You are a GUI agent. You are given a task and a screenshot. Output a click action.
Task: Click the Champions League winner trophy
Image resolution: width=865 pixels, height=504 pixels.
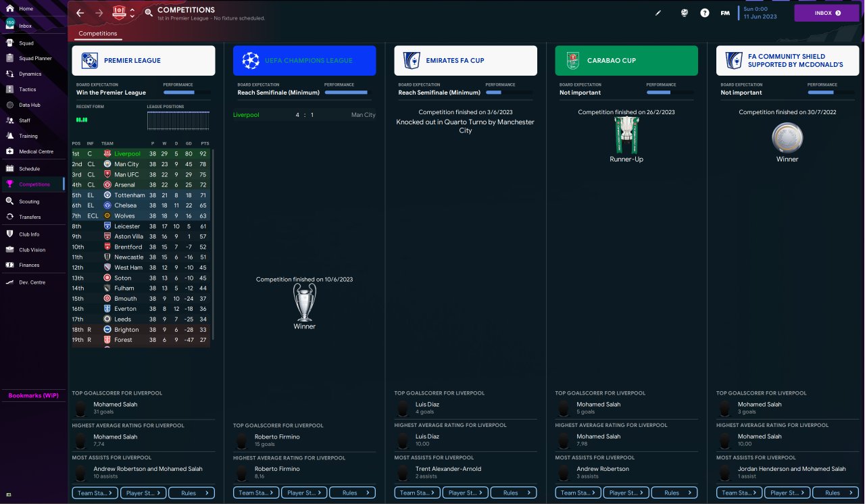(304, 302)
